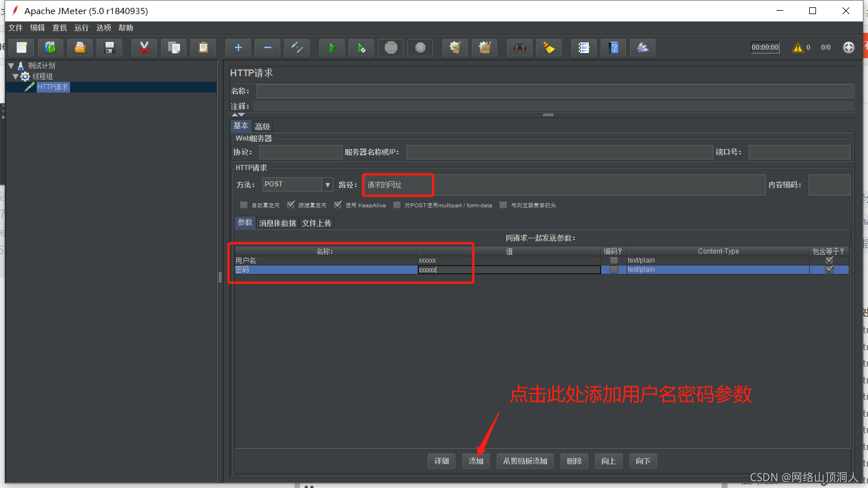This screenshot has width=868, height=488.
Task: Click the 添加 button to add parameter
Action: tap(476, 461)
